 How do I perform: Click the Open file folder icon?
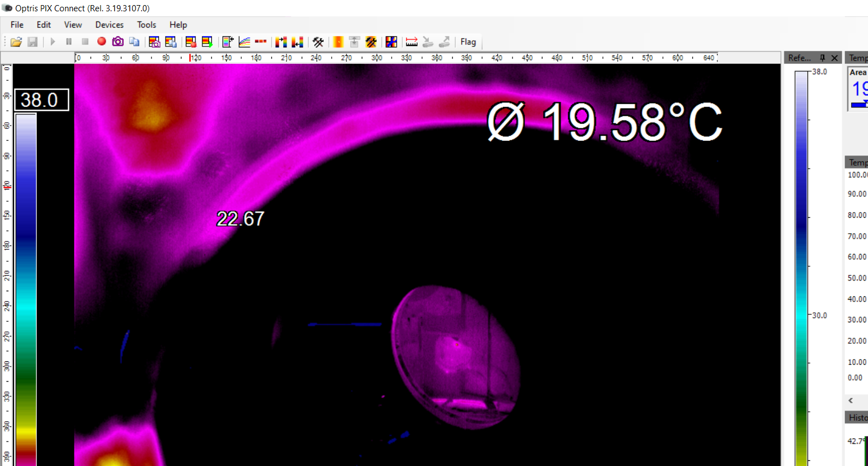tap(16, 42)
